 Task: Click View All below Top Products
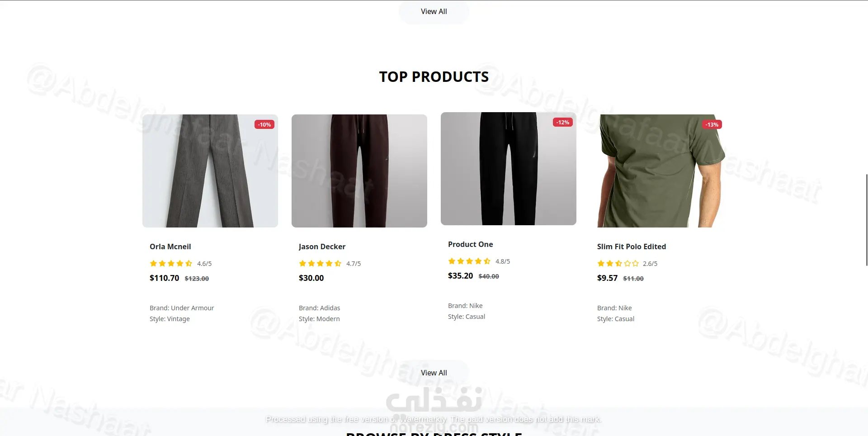(434, 373)
